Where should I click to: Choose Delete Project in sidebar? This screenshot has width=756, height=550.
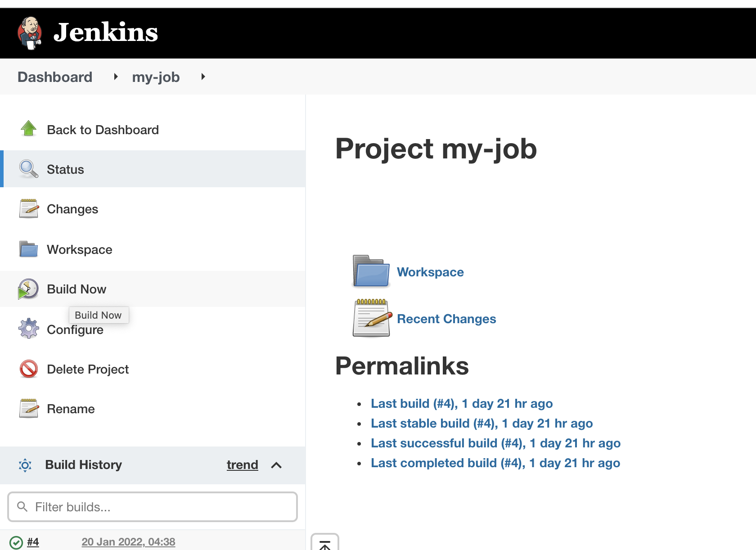pos(88,370)
